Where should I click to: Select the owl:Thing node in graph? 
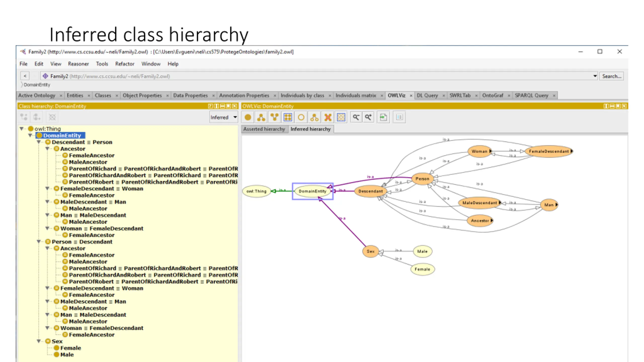point(256,191)
